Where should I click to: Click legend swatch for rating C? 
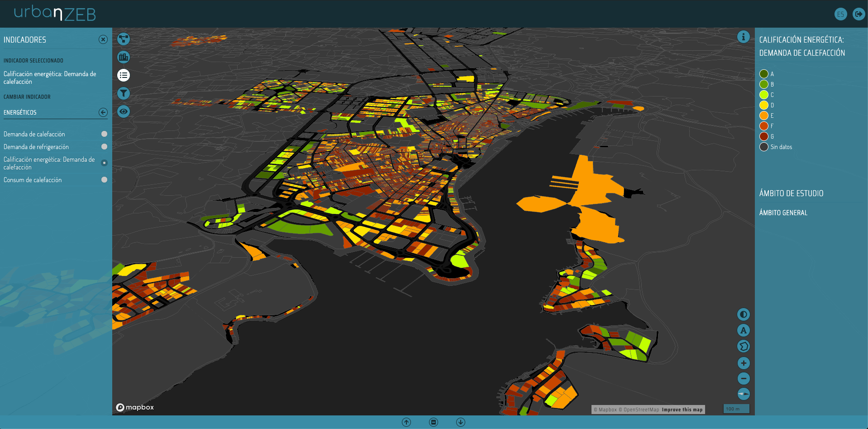click(764, 95)
